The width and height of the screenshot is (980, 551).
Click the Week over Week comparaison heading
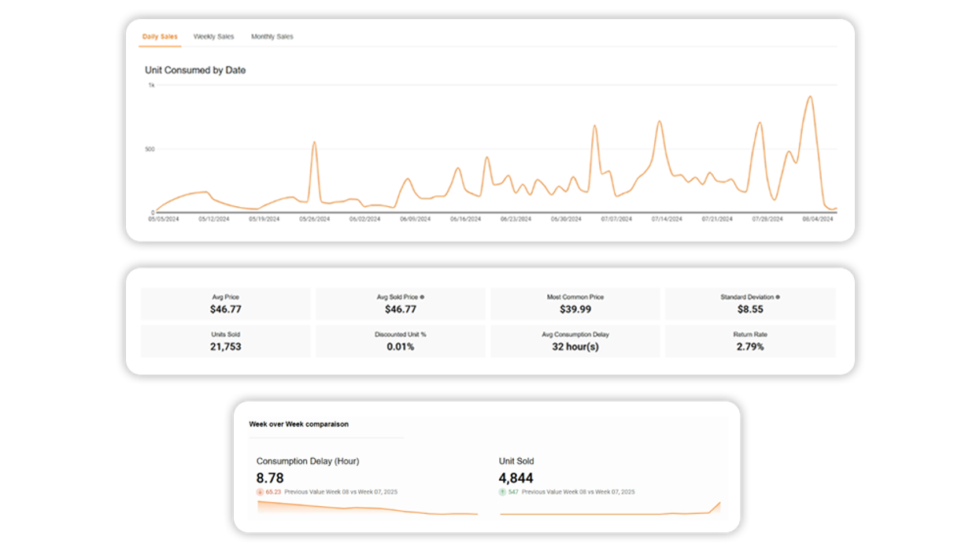[x=298, y=423]
